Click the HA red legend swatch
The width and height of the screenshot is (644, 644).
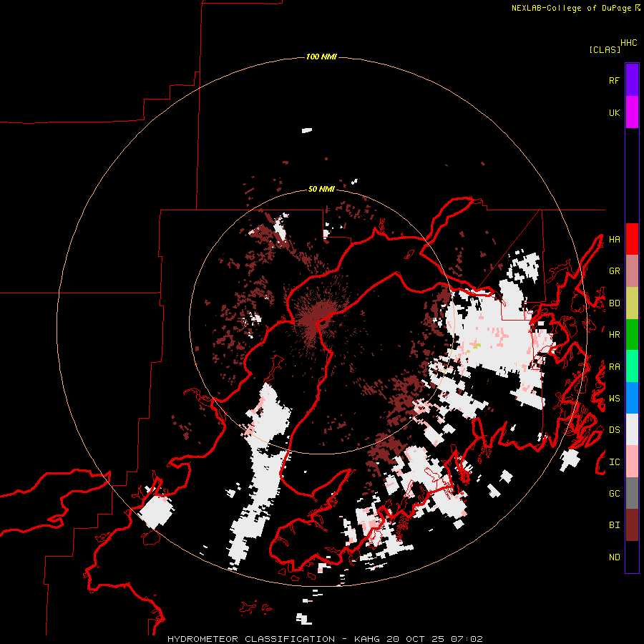point(632,239)
